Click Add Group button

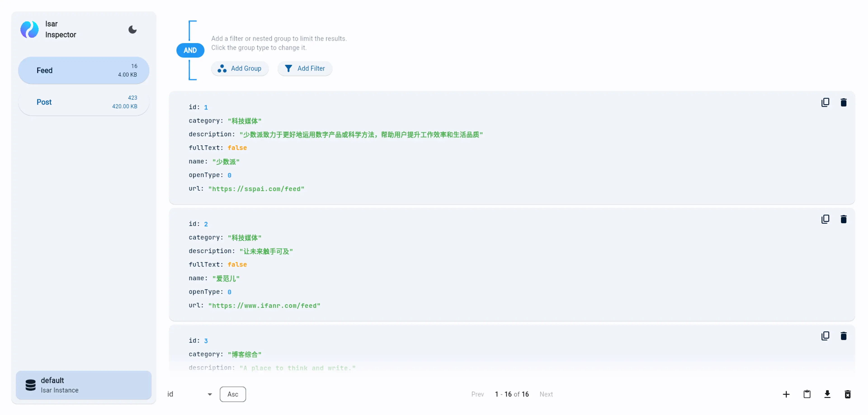coord(240,69)
